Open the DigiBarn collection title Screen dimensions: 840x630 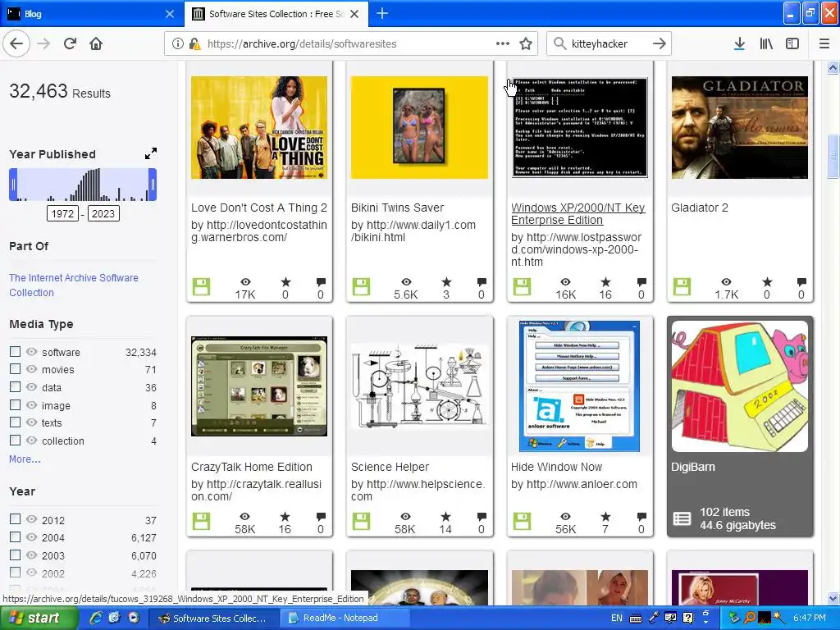[693, 467]
